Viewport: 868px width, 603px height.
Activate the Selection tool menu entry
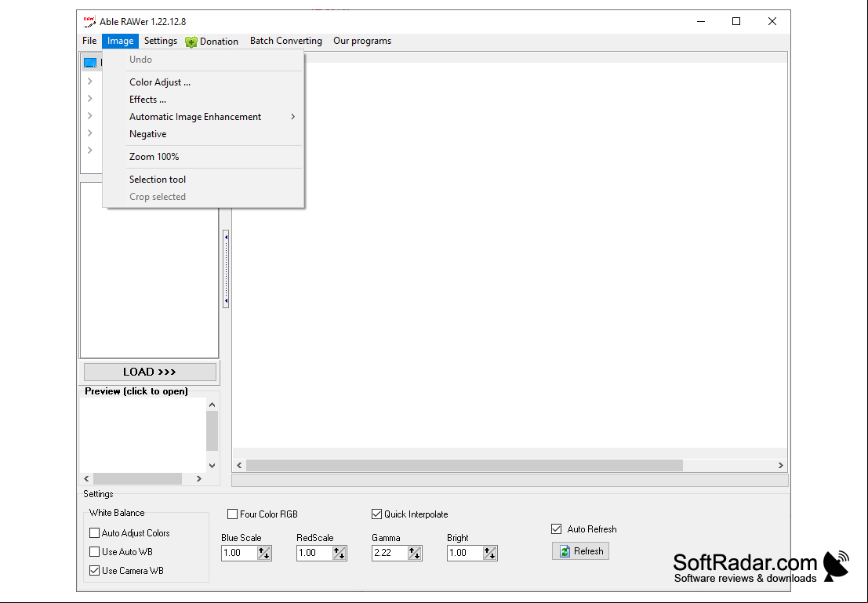pos(203,180)
